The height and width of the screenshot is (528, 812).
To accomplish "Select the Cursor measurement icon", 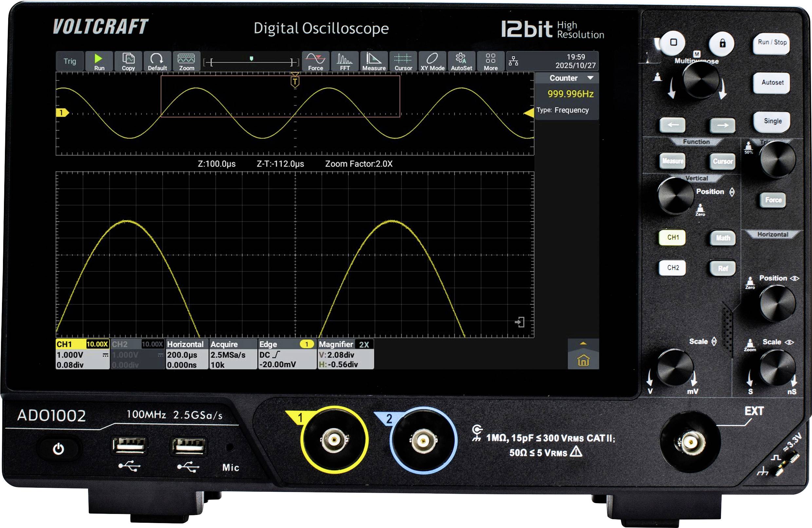I will tap(403, 62).
